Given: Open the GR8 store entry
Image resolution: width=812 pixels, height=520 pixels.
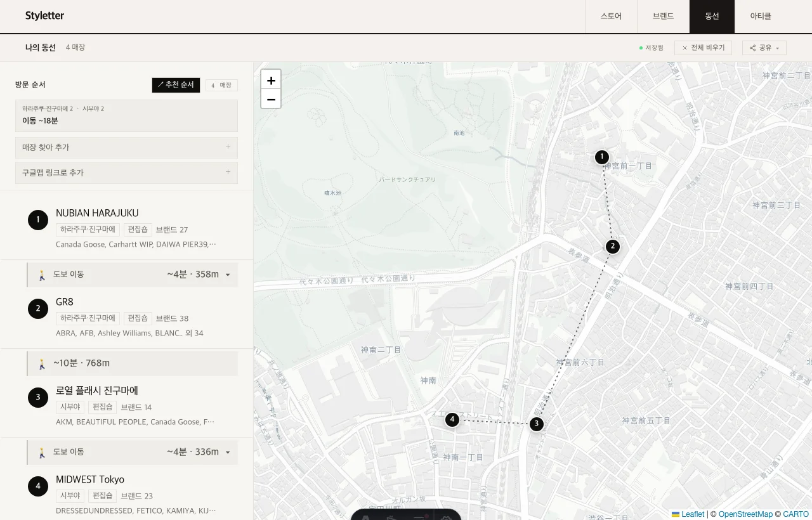Looking at the screenshot, I should coord(65,302).
